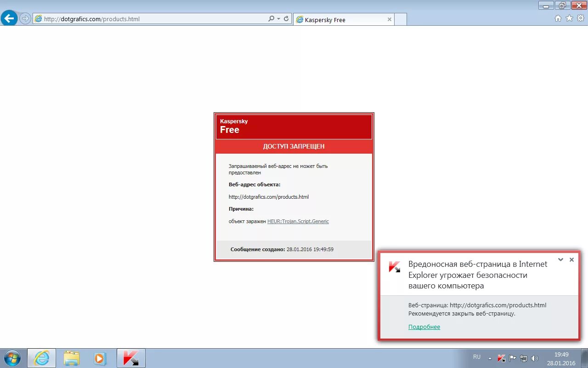Open the Windows Start button
Image resolution: width=588 pixels, height=368 pixels.
tap(12, 358)
